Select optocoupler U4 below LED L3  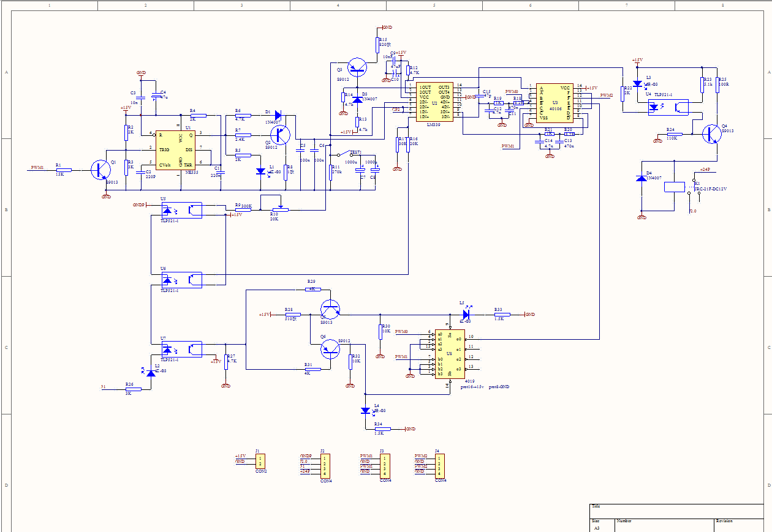(667, 107)
